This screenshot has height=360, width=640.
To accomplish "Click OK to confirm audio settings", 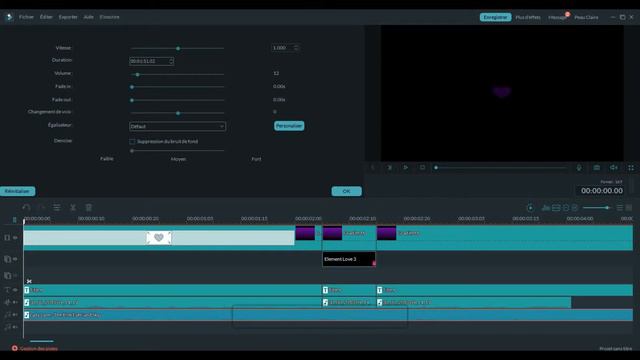I will tap(347, 191).
